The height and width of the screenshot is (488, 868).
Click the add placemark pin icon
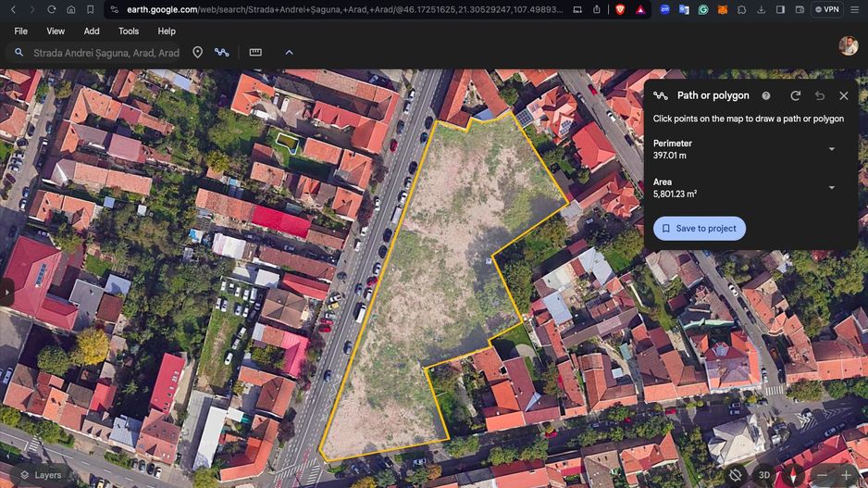(x=197, y=53)
